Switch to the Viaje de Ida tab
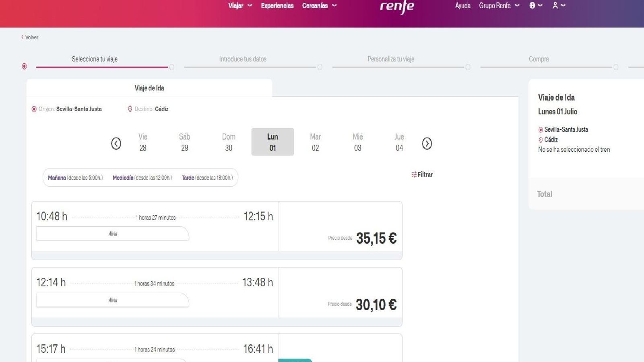 pos(149,88)
